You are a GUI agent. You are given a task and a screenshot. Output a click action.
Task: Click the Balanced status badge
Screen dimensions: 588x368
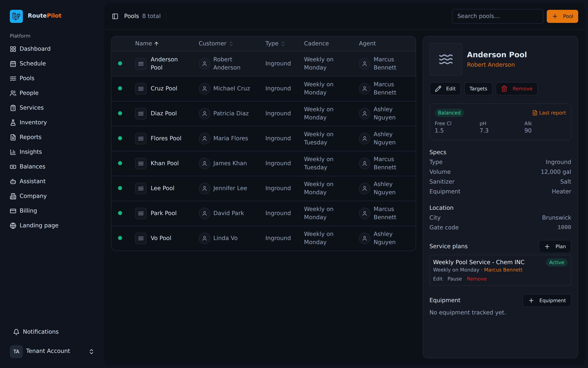point(449,113)
